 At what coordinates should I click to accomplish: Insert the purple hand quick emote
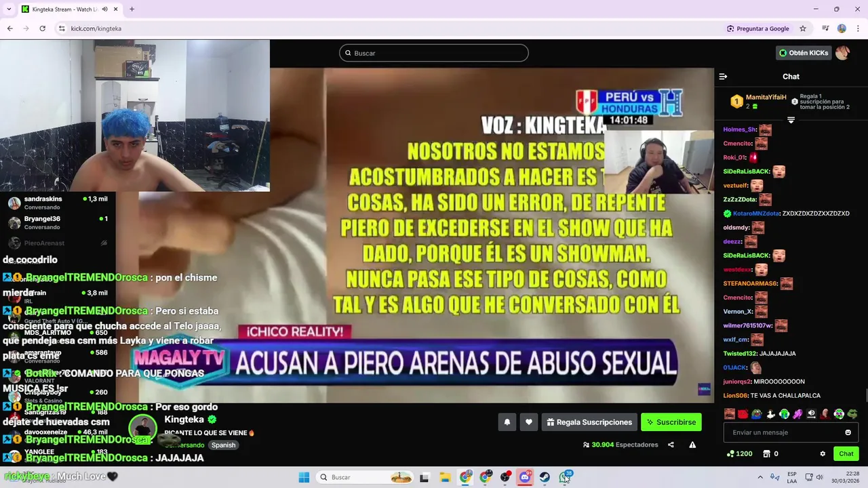[797, 413]
